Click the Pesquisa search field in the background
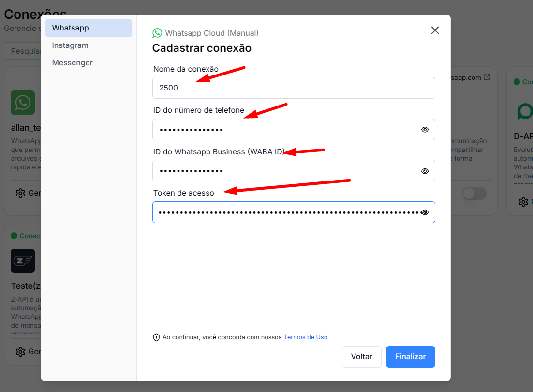 click(x=22, y=51)
